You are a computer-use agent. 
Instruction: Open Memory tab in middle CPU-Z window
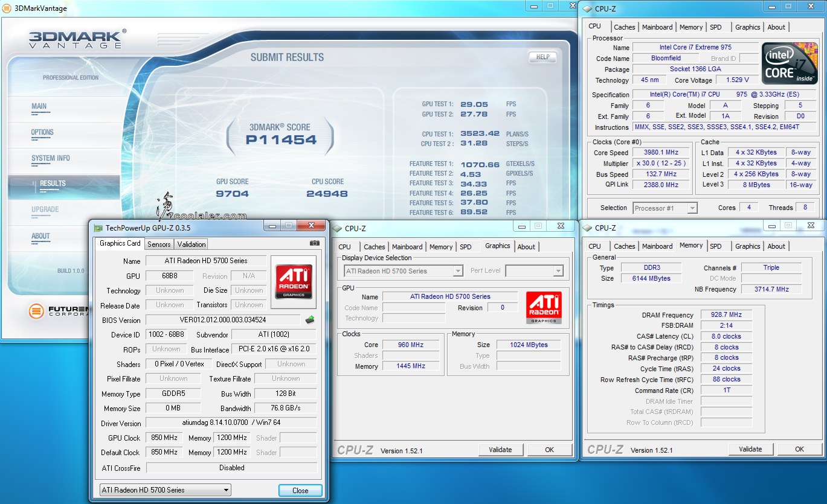pos(441,247)
